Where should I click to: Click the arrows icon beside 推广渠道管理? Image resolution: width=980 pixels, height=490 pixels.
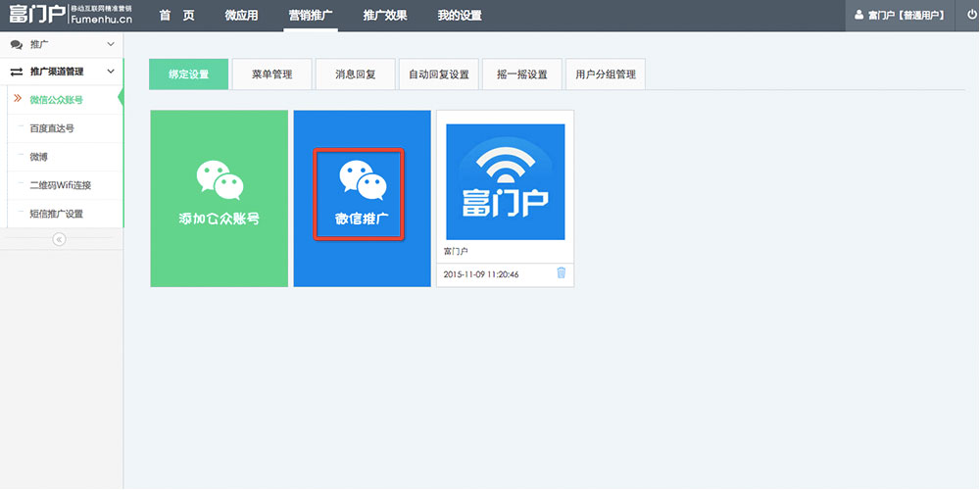pos(17,72)
